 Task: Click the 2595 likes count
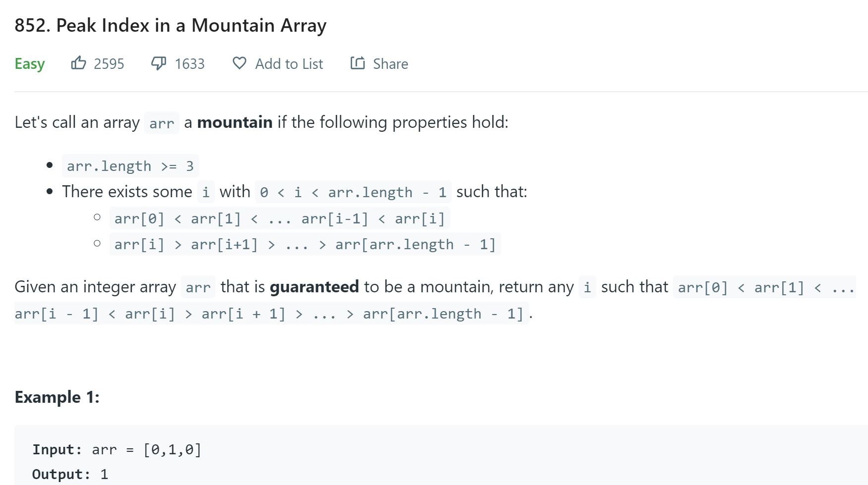pyautogui.click(x=109, y=64)
